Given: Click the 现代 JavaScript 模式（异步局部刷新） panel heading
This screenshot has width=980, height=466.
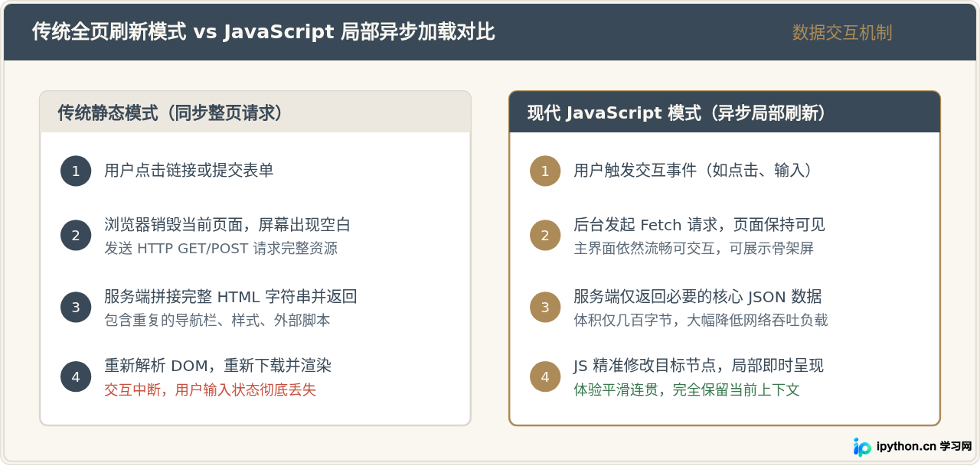Looking at the screenshot, I should point(677,113).
